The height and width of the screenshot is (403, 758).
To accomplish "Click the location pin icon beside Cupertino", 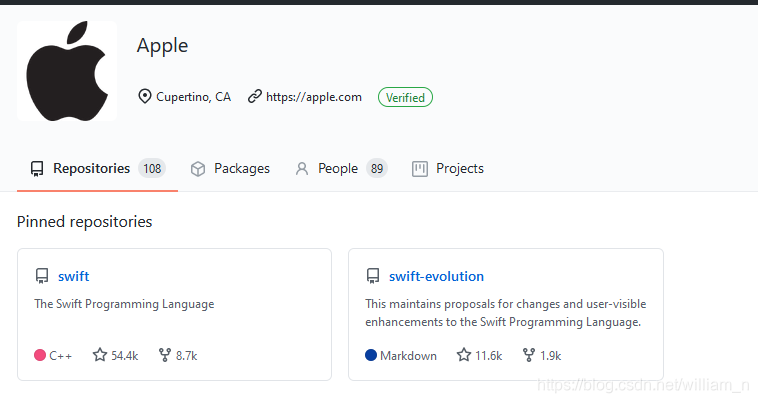I will [144, 97].
